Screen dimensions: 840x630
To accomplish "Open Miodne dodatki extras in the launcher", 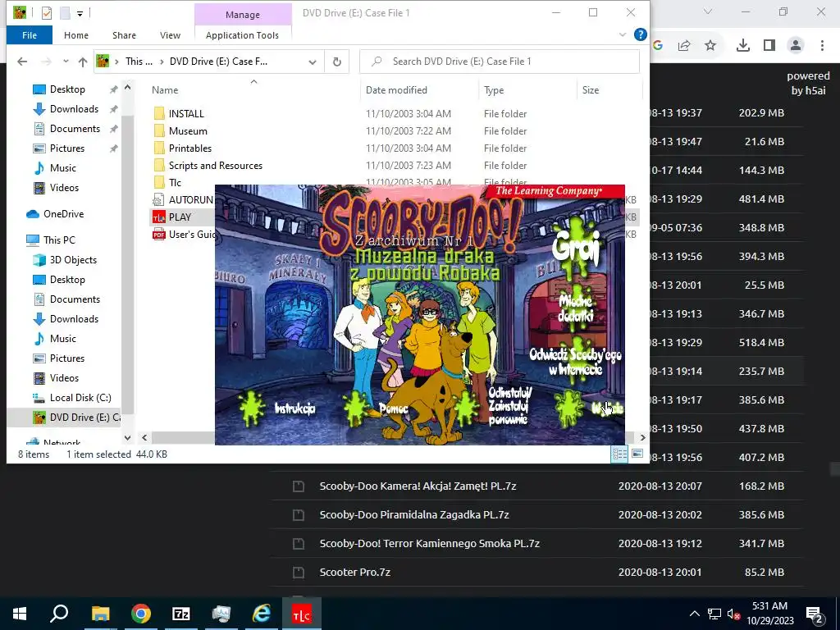I will [576, 308].
